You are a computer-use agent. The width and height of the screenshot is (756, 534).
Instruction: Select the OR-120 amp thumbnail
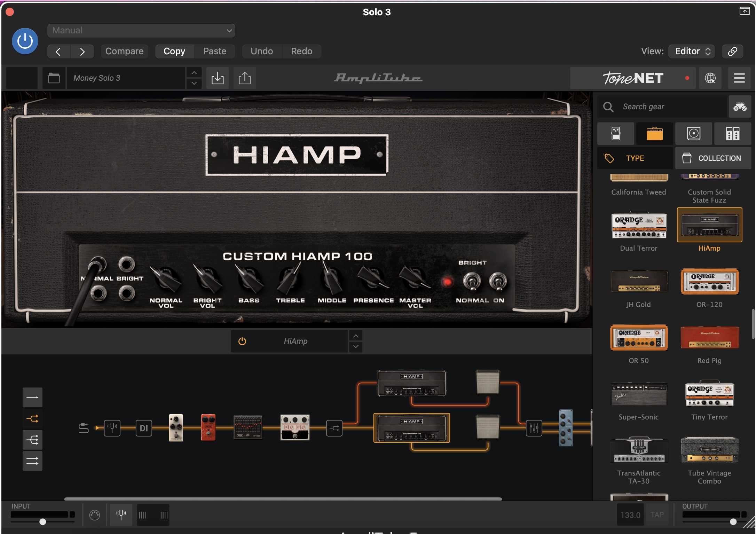[x=709, y=281]
